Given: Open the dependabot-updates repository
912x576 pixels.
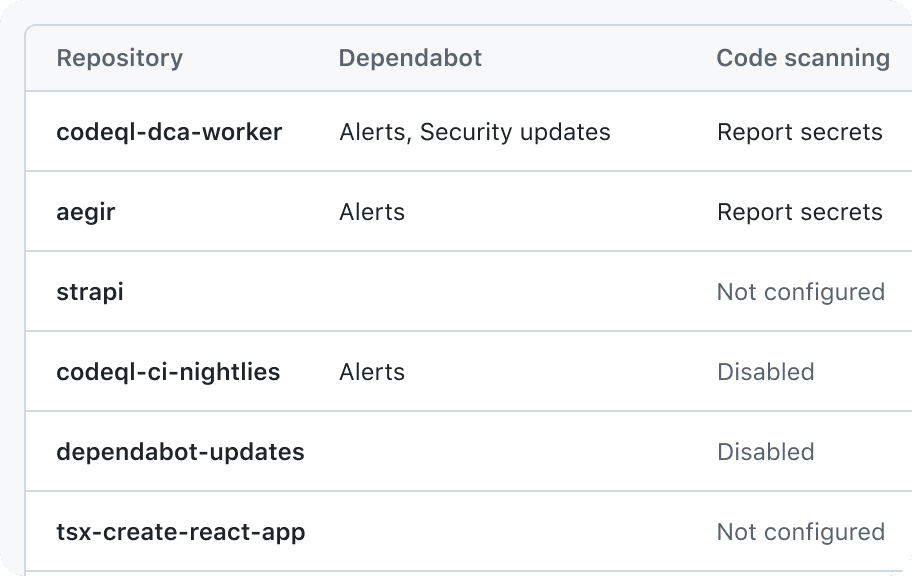Looking at the screenshot, I should pyautogui.click(x=180, y=452).
